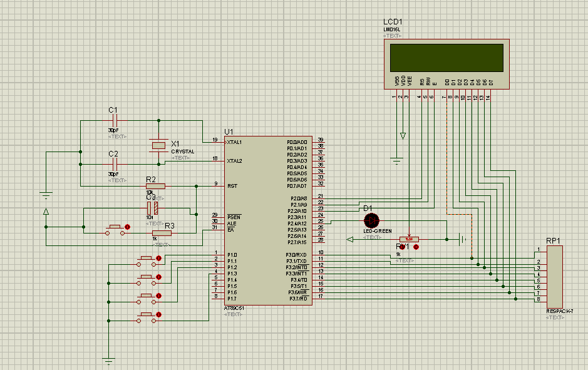This screenshot has width=588, height=370.
Task: Select the X1 crystal component
Action: click(158, 145)
